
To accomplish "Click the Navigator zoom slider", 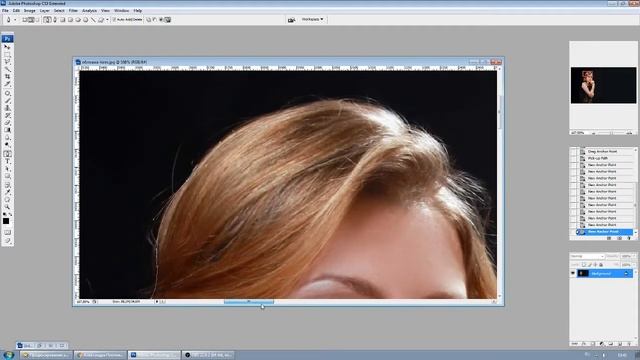I will coord(611,133).
